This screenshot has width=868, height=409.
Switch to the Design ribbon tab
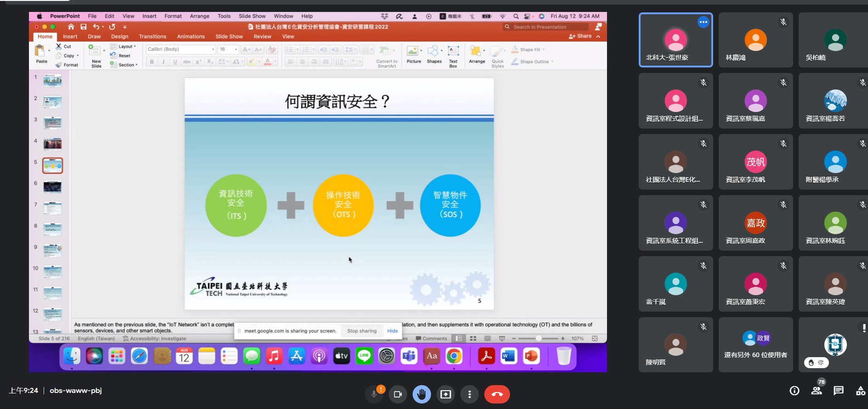[119, 36]
